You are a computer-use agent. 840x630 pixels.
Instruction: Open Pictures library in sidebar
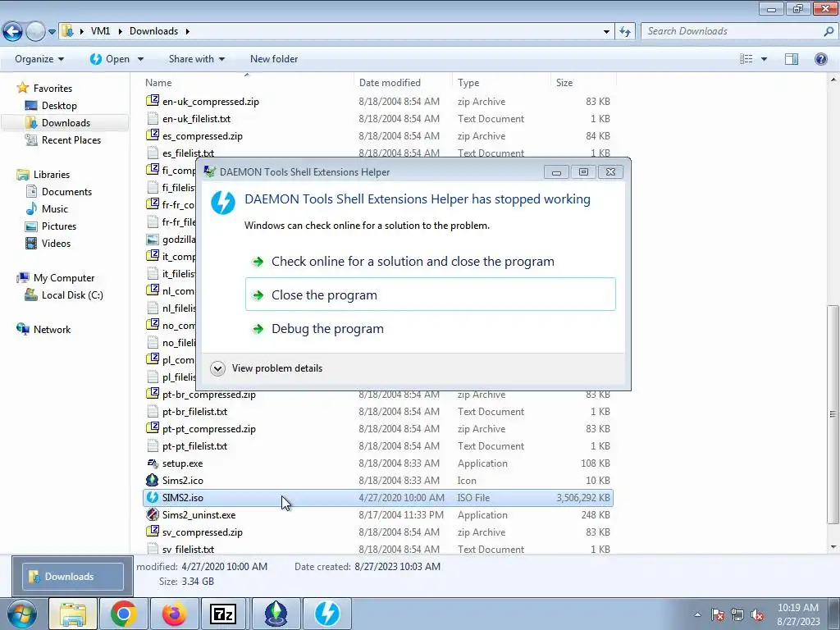point(59,226)
